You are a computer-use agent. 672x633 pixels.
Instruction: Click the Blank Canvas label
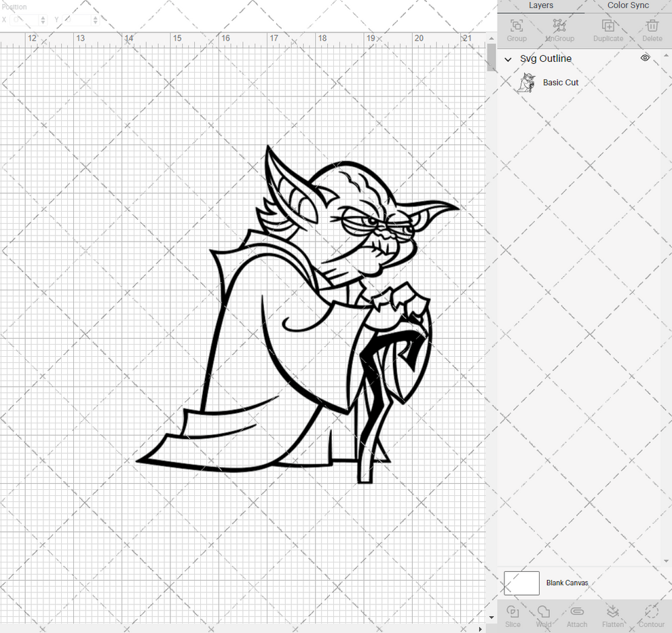coord(567,583)
